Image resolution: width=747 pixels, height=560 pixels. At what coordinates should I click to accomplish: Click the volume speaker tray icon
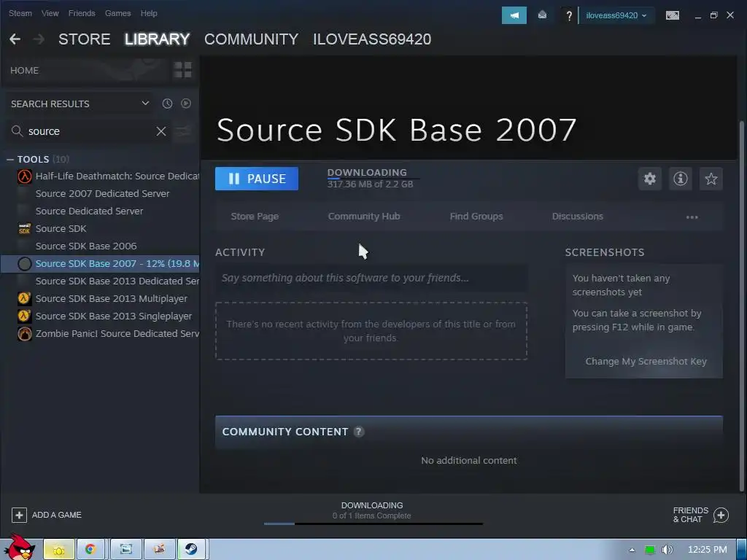point(667,550)
